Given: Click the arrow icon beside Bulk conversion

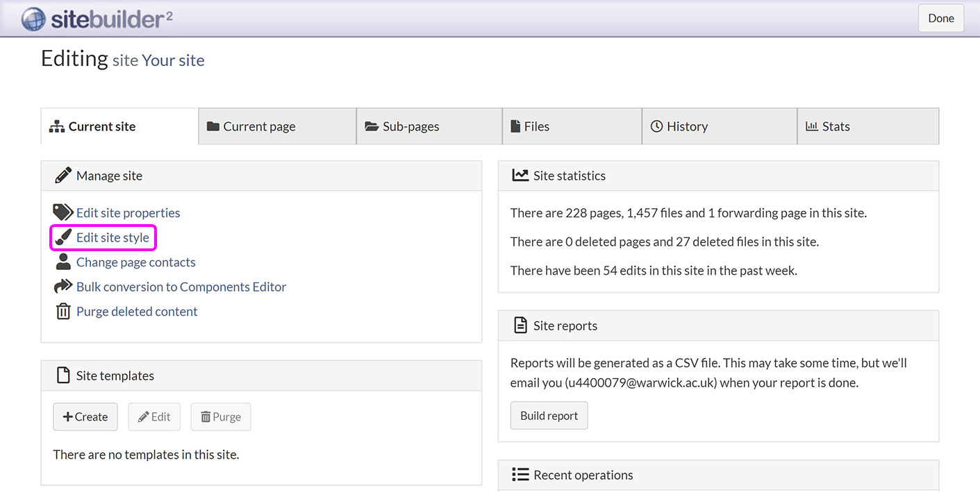Looking at the screenshot, I should pyautogui.click(x=63, y=287).
